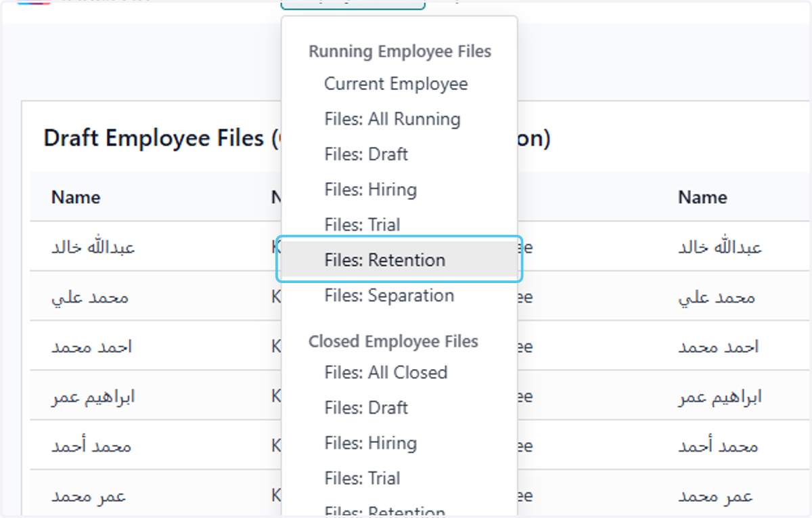
Task: Open ابراهيم عمر in the leftmost Name column
Action: pos(93,397)
